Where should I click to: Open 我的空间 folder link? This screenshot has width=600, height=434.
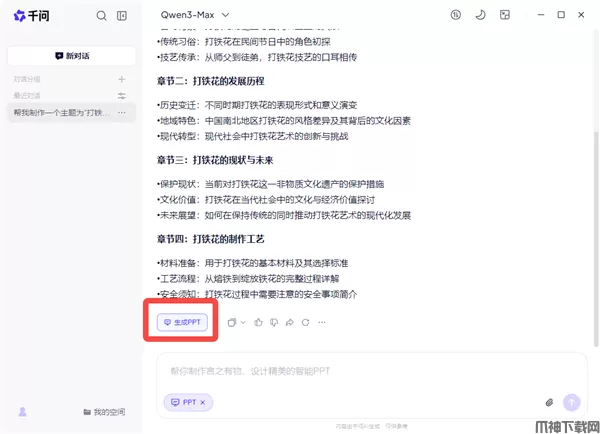point(104,412)
